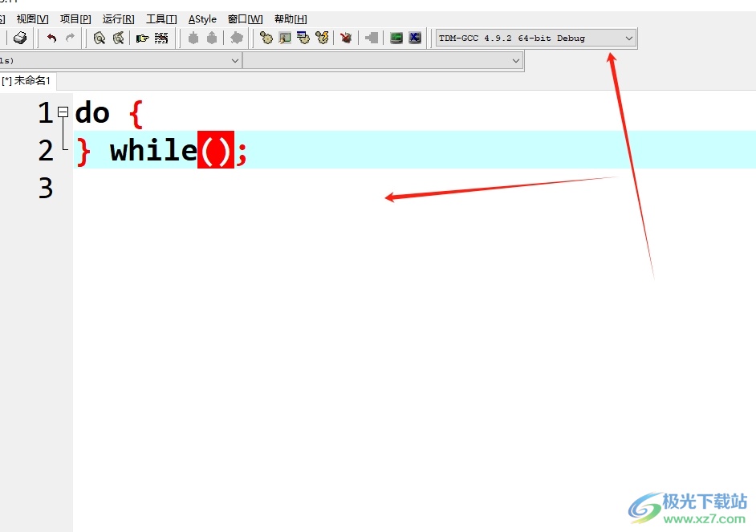Rebuild all with the lightning gear icon
Viewport: 756px width, 532px height.
tap(322, 38)
